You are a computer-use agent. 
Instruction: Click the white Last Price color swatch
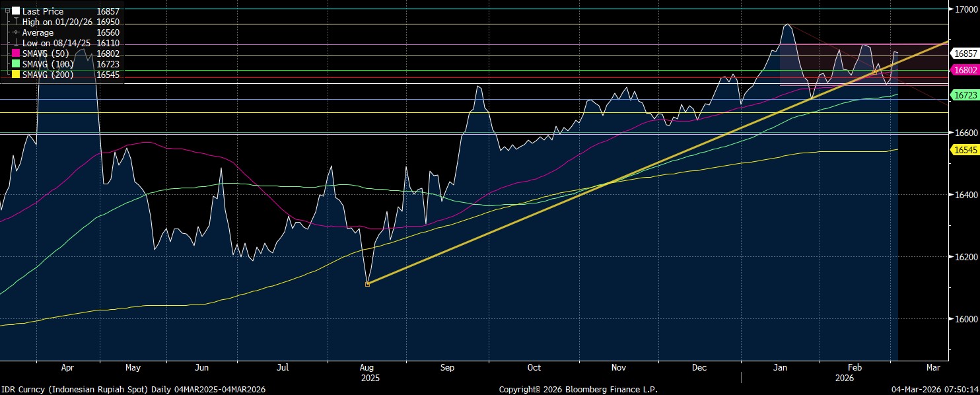click(x=16, y=11)
